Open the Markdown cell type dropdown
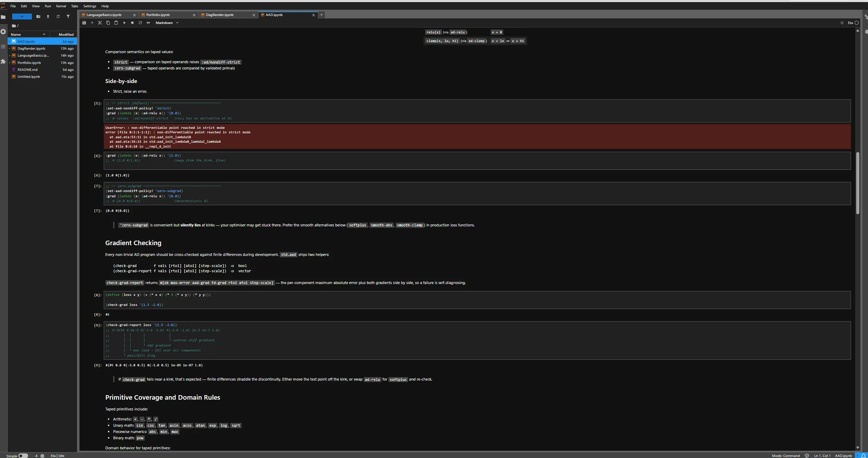Image resolution: width=868 pixels, height=458 pixels. [167, 23]
